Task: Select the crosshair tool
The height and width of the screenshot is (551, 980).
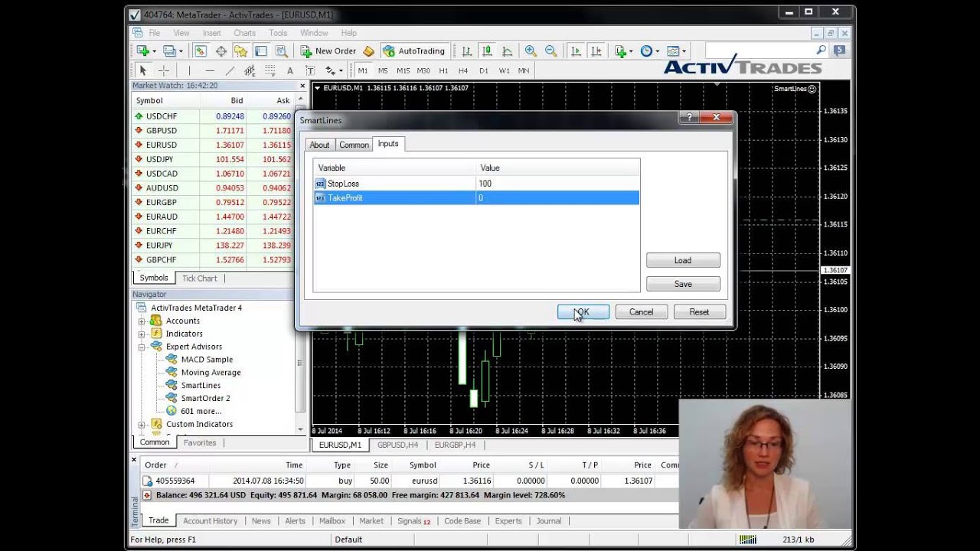Action: (x=163, y=70)
